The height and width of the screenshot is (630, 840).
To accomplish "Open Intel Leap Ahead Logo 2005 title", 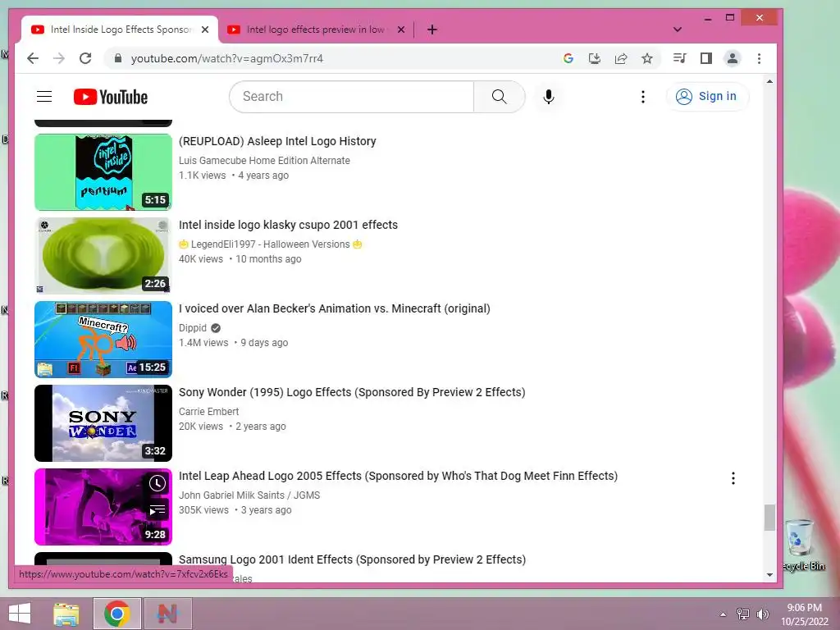I will pos(398,476).
